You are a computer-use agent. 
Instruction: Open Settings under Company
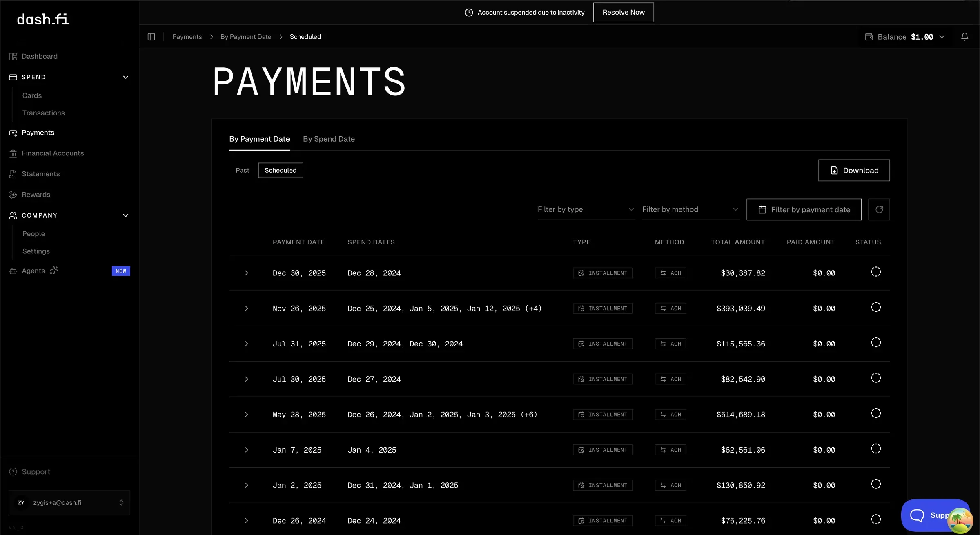36,251
